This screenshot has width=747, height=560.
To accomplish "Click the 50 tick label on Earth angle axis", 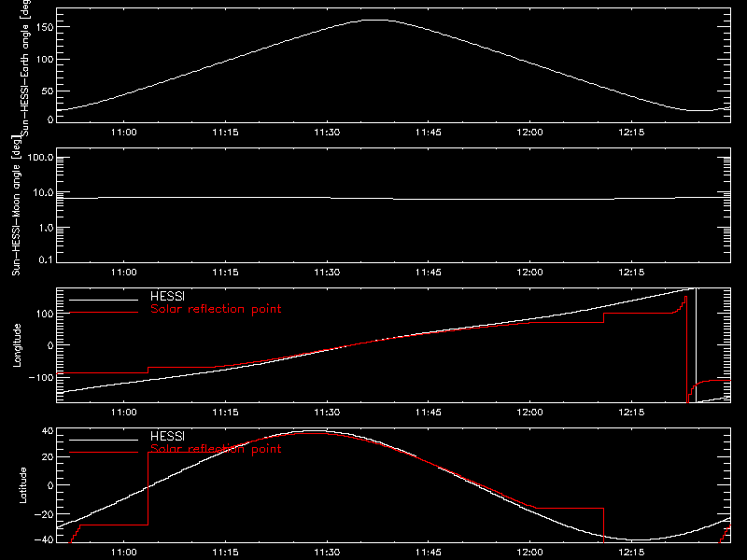I will point(48,91).
